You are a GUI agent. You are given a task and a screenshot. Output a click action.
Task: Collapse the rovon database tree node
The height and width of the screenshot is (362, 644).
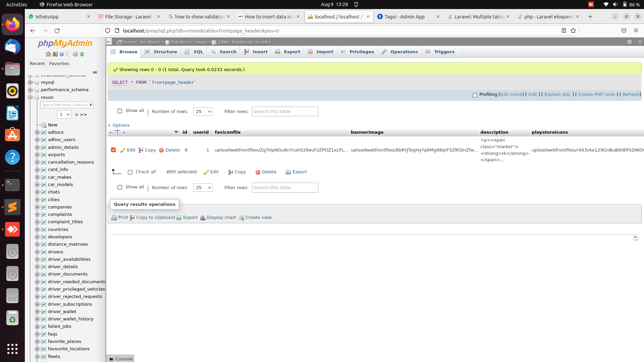pos(30,98)
